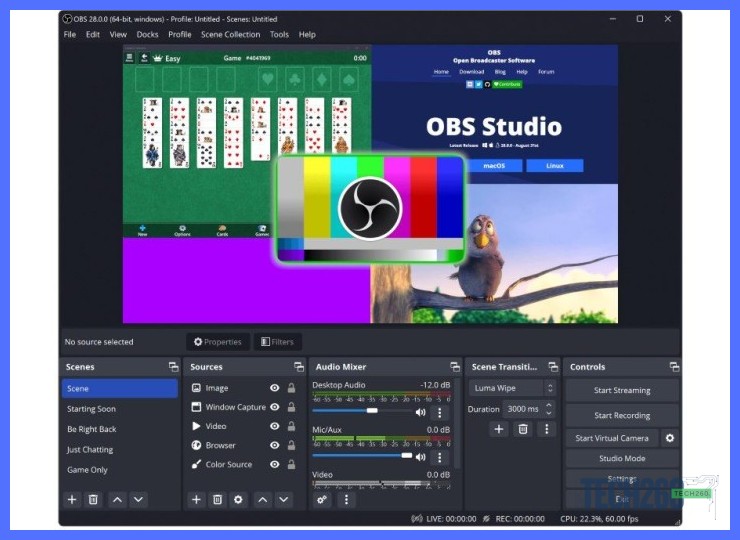Select Browser source row in Sources
This screenshot has width=740, height=540.
pyautogui.click(x=244, y=445)
